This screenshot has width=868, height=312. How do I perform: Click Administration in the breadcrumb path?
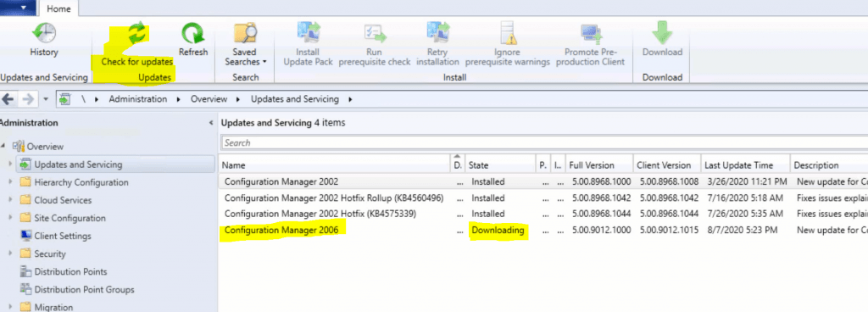tap(138, 99)
